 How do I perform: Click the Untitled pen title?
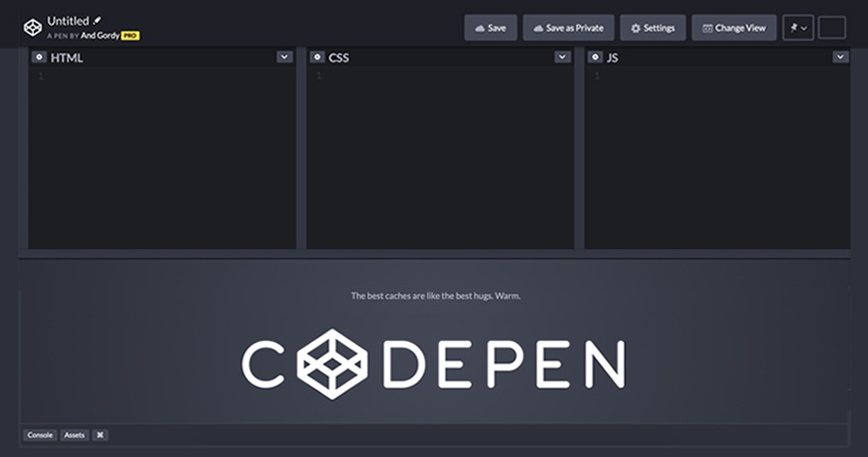(68, 21)
